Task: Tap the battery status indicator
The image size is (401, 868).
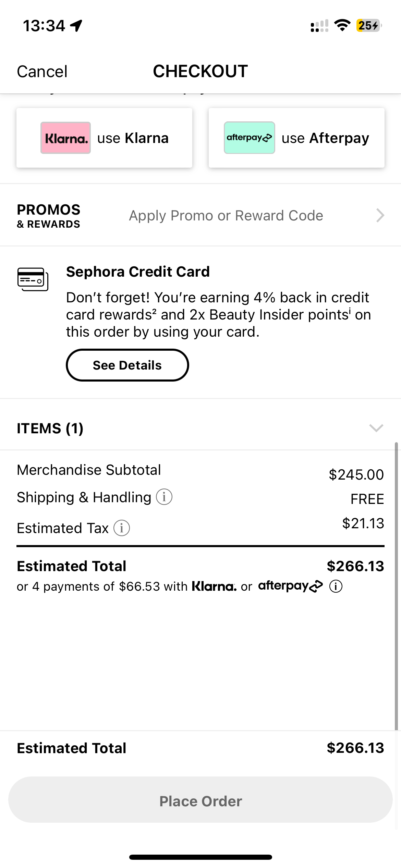Action: pos(369,25)
